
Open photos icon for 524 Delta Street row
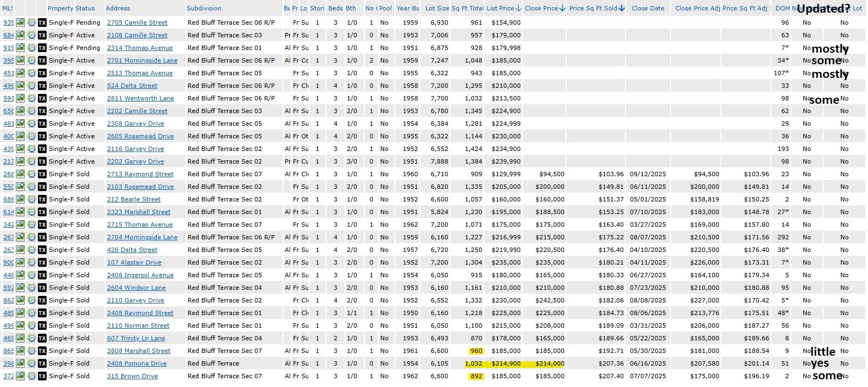coord(20,86)
